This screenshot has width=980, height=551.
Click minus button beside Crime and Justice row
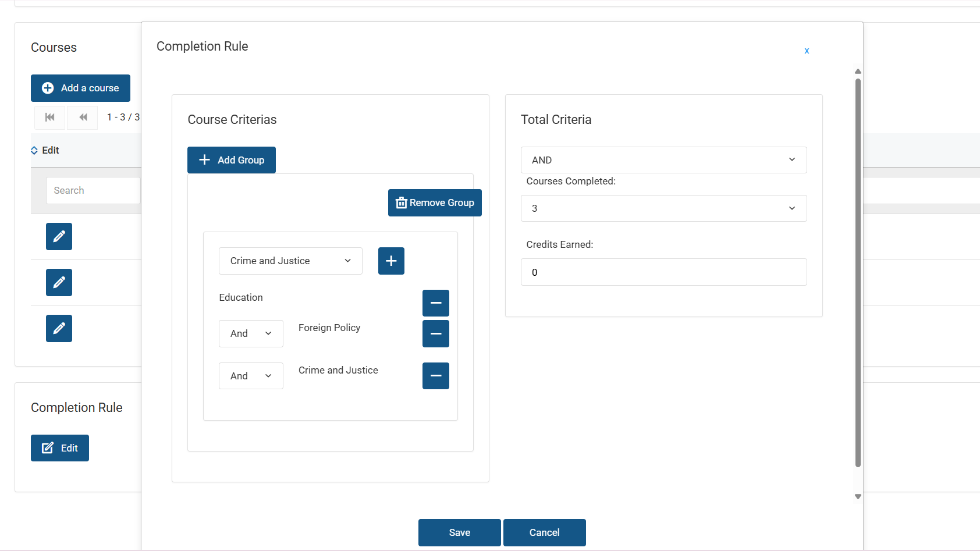click(435, 376)
